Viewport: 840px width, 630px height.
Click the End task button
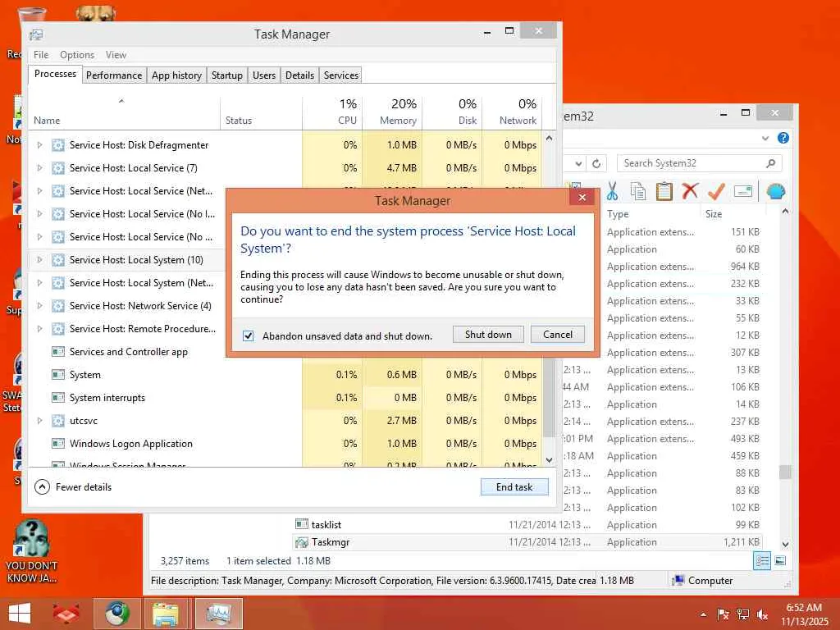tap(514, 487)
